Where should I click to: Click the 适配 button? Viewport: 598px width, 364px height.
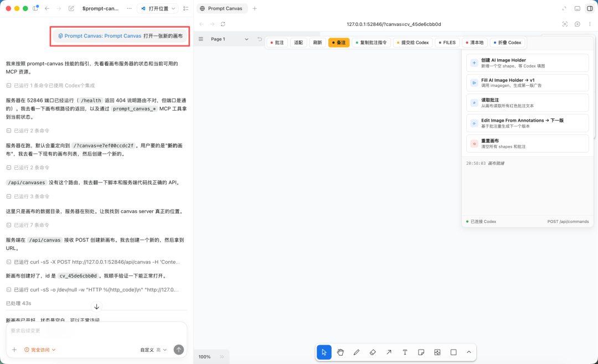[298, 43]
